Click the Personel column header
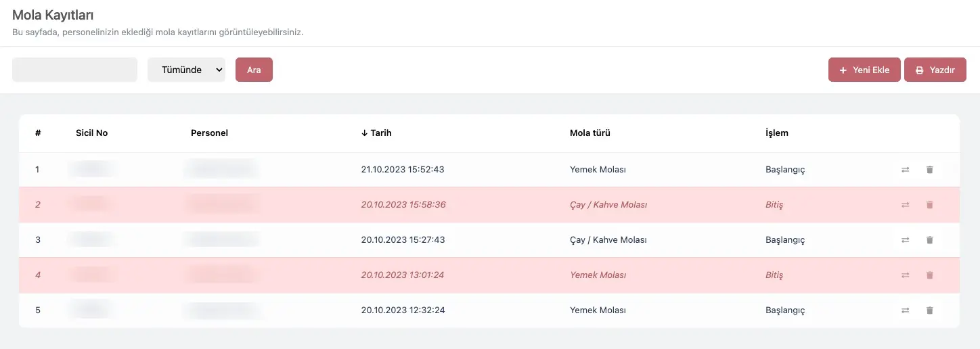Viewport: 980px width, 349px height. point(209,133)
